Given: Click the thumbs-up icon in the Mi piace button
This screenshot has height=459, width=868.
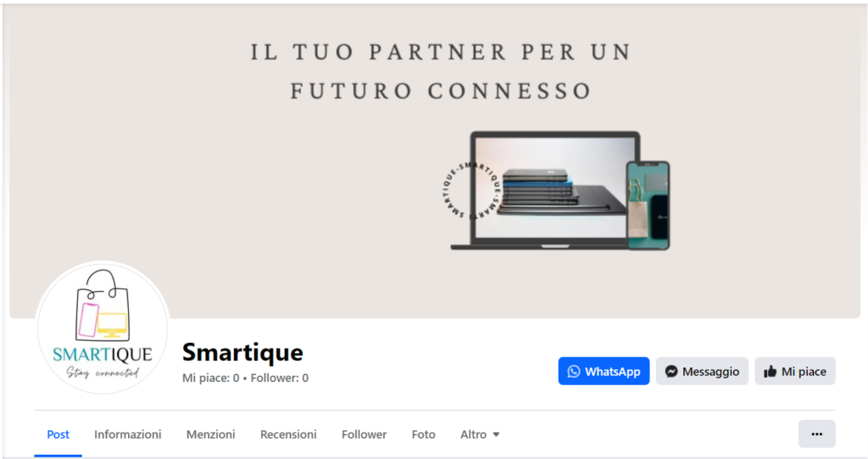Looking at the screenshot, I should 770,372.
